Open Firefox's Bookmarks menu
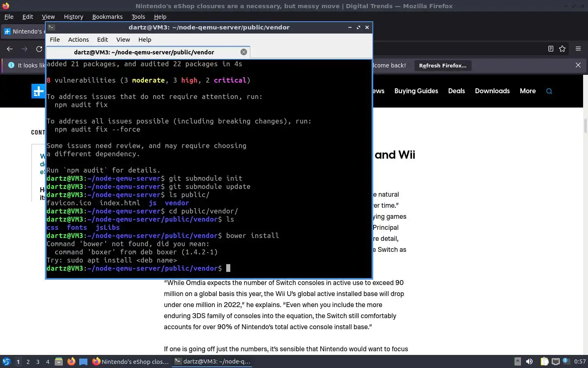The width and height of the screenshot is (588, 368). pyautogui.click(x=107, y=17)
